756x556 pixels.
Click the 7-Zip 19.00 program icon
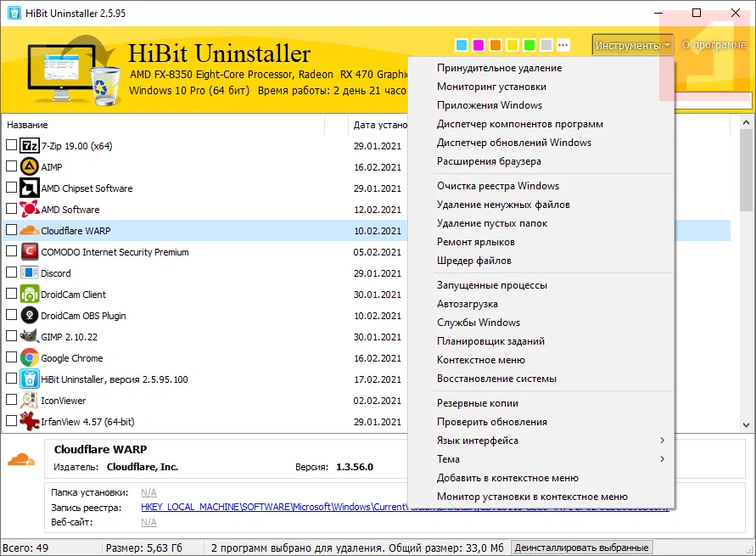click(30, 146)
